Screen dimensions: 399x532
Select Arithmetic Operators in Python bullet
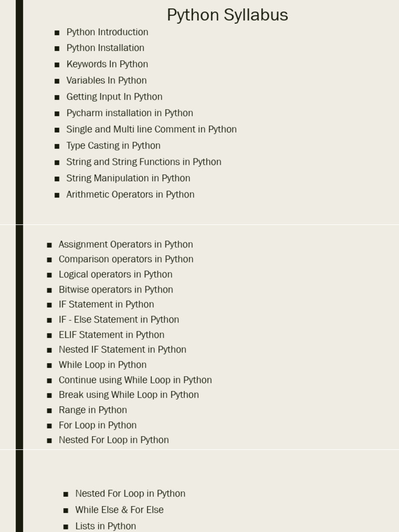tap(130, 194)
